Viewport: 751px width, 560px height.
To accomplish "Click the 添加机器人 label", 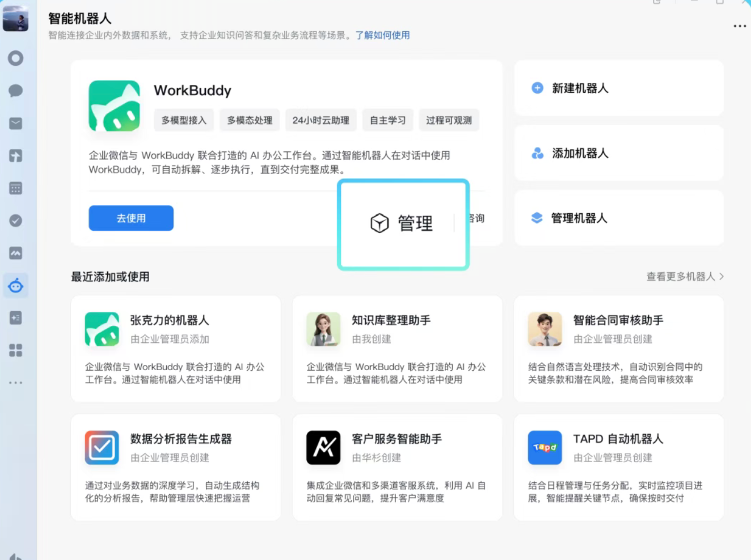I will [580, 154].
